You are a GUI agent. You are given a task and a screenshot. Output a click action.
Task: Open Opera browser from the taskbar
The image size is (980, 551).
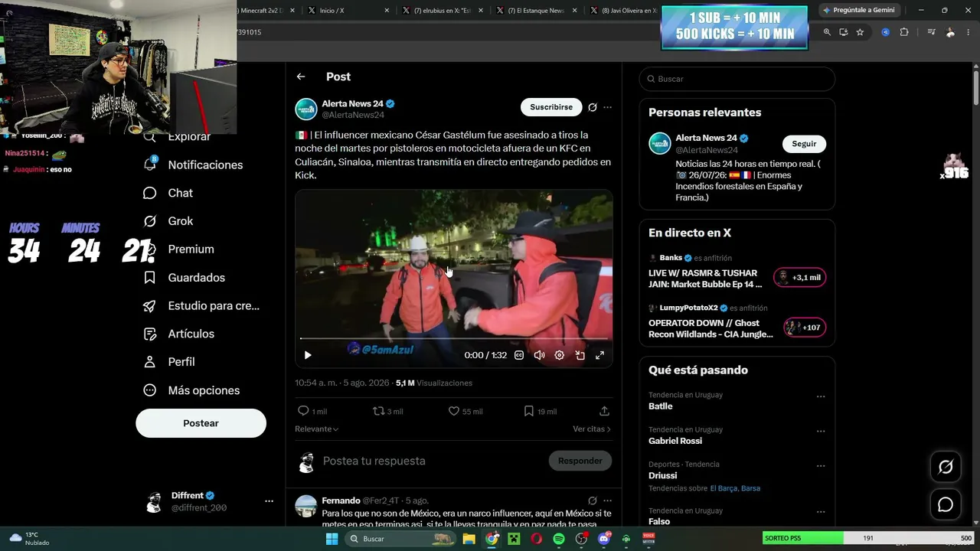click(536, 539)
